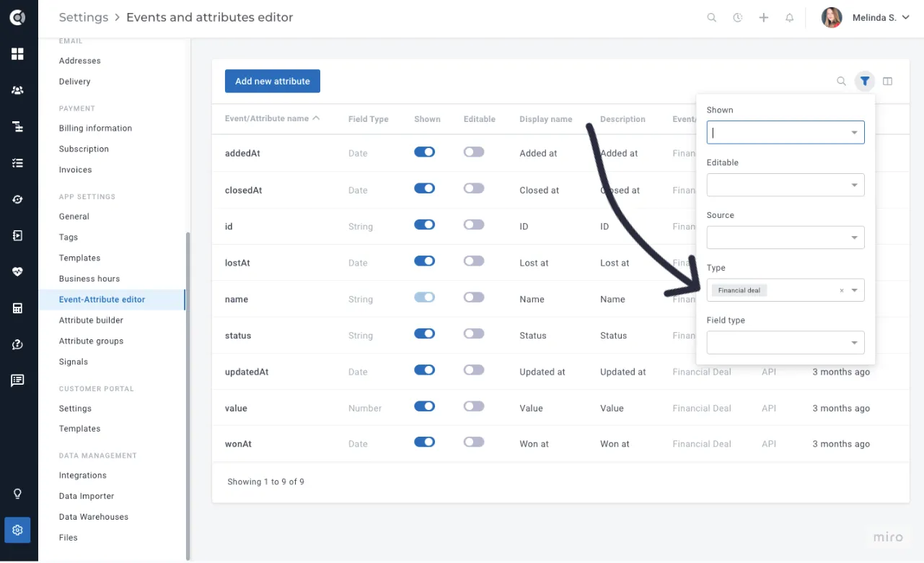Image resolution: width=924 pixels, height=563 pixels.
Task: Click the search magnifier in top header
Action: [x=712, y=17]
